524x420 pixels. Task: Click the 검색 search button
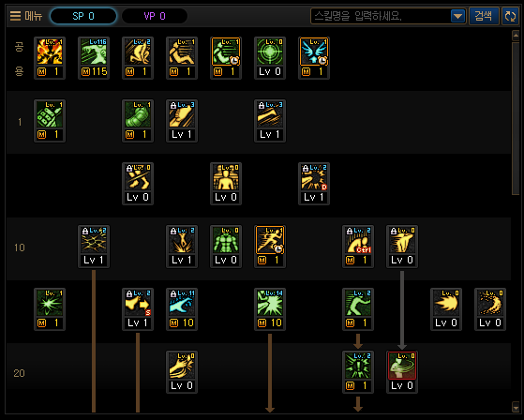(x=484, y=16)
